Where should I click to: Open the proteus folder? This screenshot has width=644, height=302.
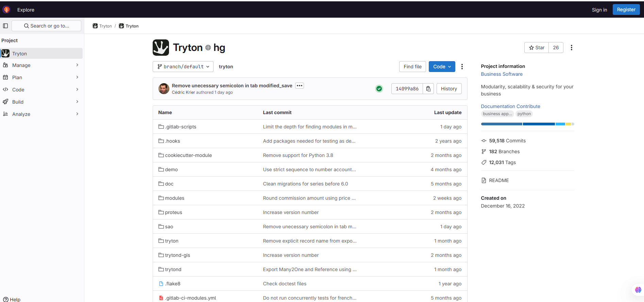click(x=173, y=212)
